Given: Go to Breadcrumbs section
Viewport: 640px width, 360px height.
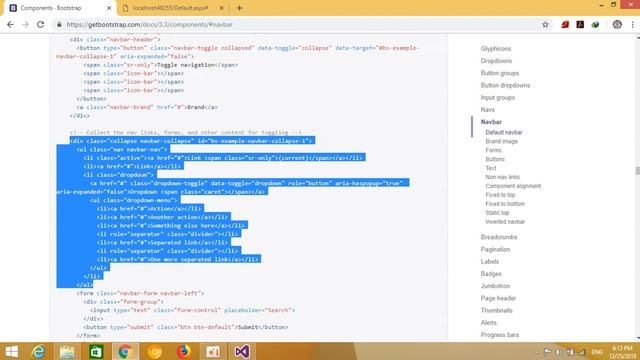Looking at the screenshot, I should click(x=499, y=237).
